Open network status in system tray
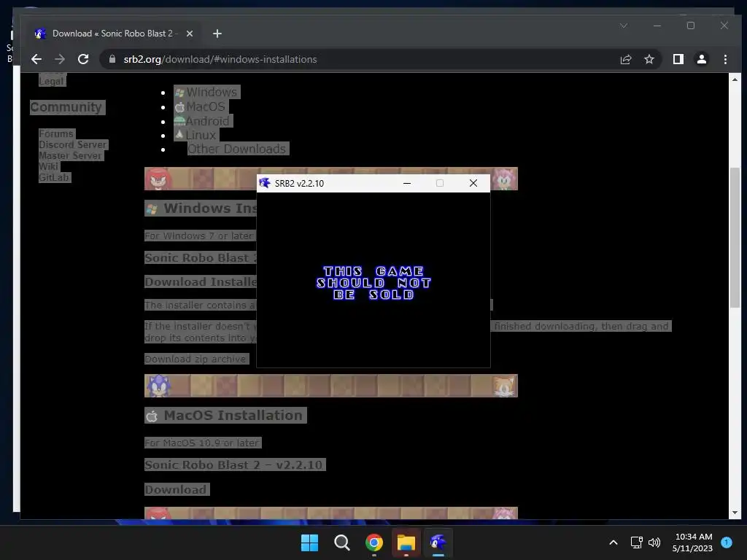This screenshot has height=560, width=747. [x=636, y=542]
